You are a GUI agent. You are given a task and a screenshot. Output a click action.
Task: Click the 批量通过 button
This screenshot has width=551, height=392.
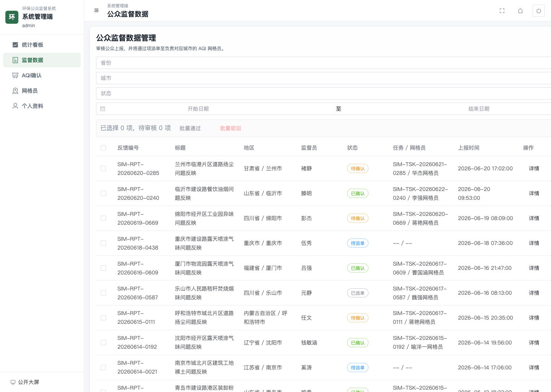(190, 128)
